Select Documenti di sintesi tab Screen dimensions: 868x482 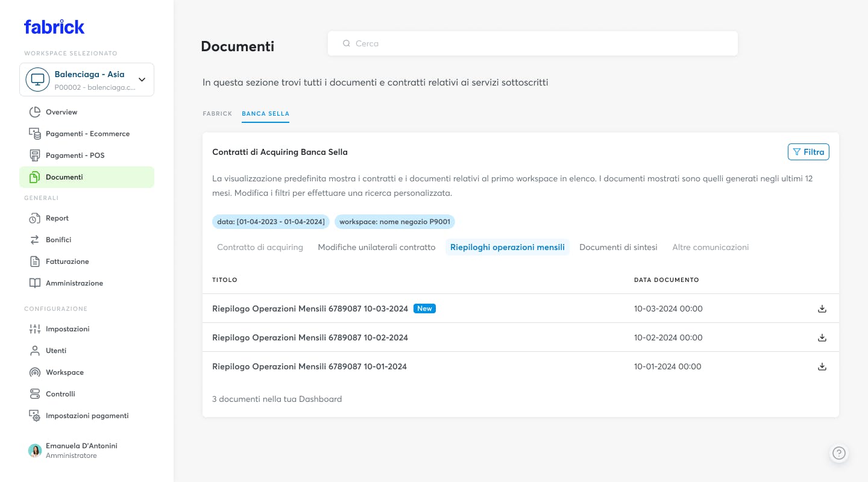pos(618,247)
